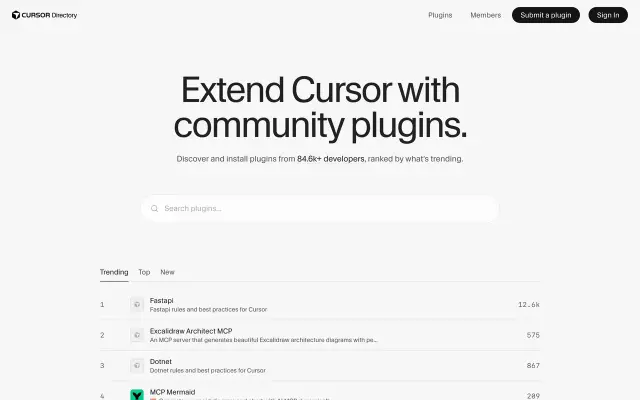
Task: Click the magnifier icon in the search box
Action: tap(154, 209)
